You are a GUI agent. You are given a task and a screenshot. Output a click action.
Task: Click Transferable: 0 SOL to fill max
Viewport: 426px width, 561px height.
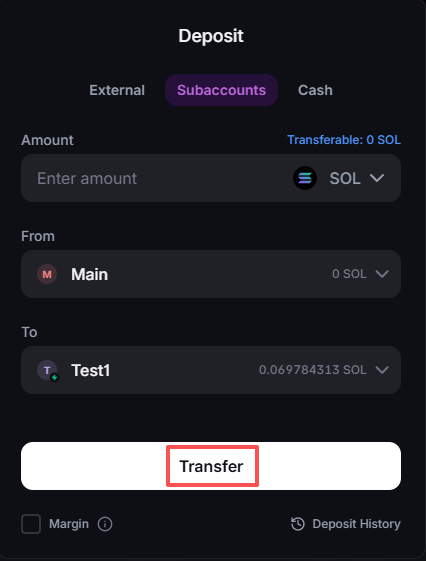click(x=344, y=140)
